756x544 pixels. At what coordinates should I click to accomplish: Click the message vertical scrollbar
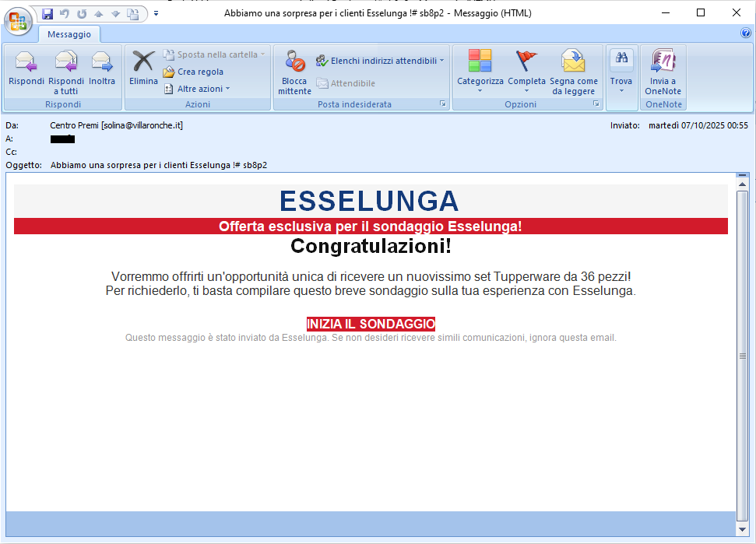pos(742,356)
